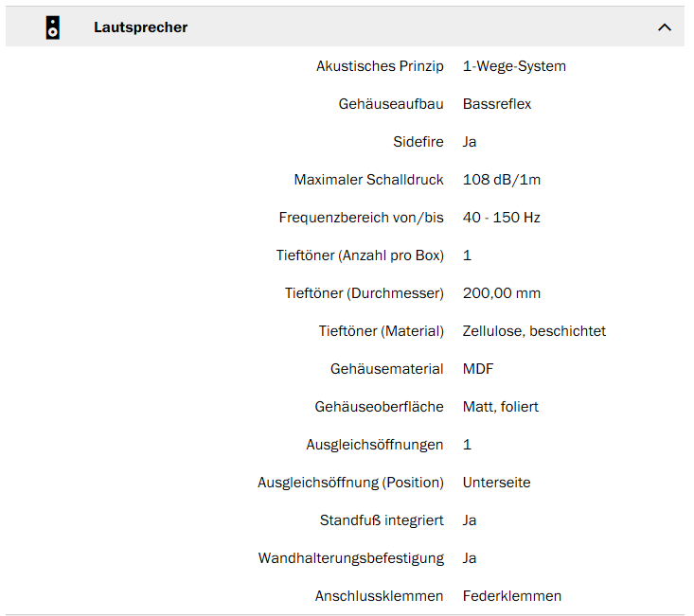This screenshot has height=616, width=694.
Task: Click the Lautsprecher section title
Action: [140, 27]
